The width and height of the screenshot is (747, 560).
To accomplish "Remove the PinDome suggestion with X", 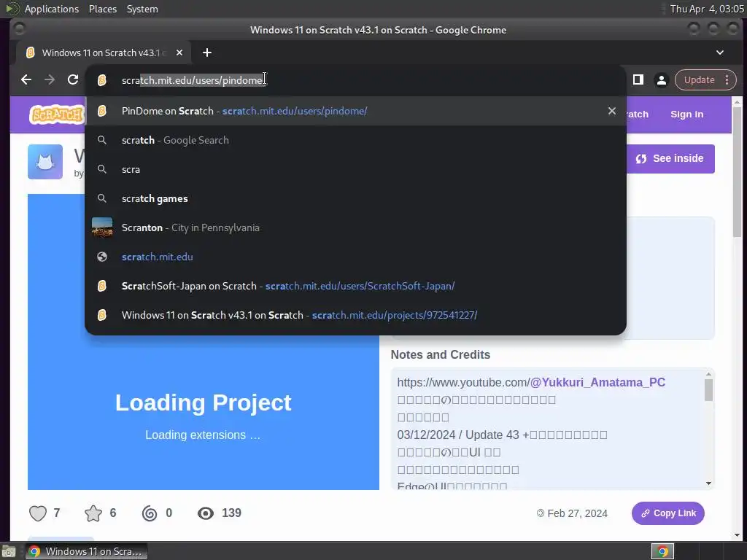I will [x=612, y=111].
